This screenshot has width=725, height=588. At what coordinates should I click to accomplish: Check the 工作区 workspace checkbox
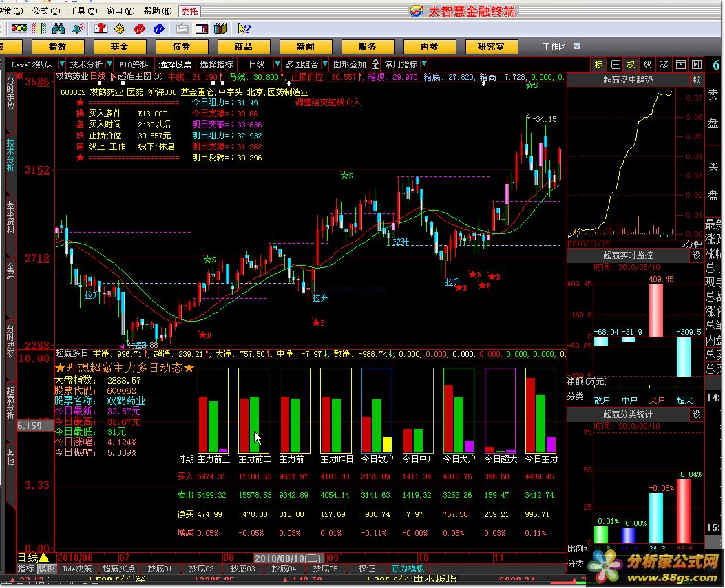(x=576, y=46)
